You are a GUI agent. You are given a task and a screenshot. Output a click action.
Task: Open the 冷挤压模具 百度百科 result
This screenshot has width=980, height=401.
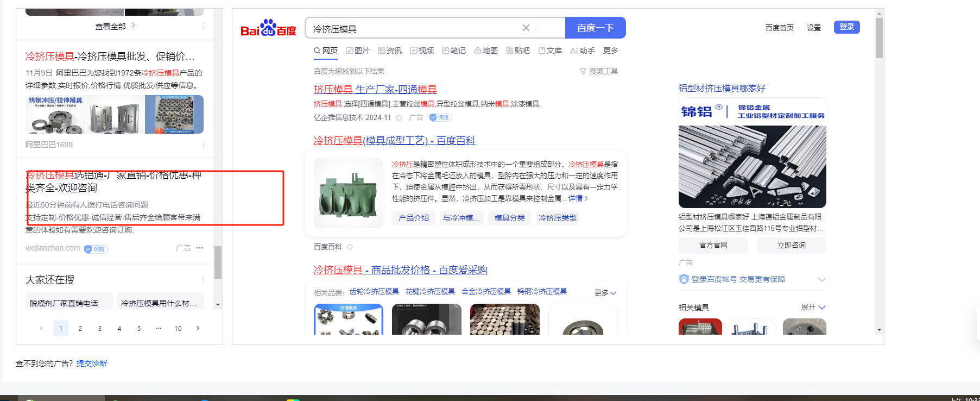tap(395, 140)
